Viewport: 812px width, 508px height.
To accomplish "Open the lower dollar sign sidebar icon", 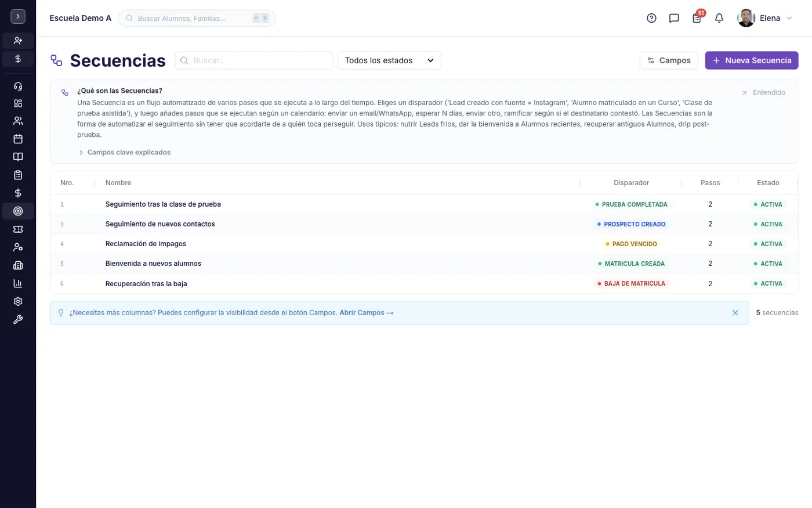I will [x=18, y=193].
